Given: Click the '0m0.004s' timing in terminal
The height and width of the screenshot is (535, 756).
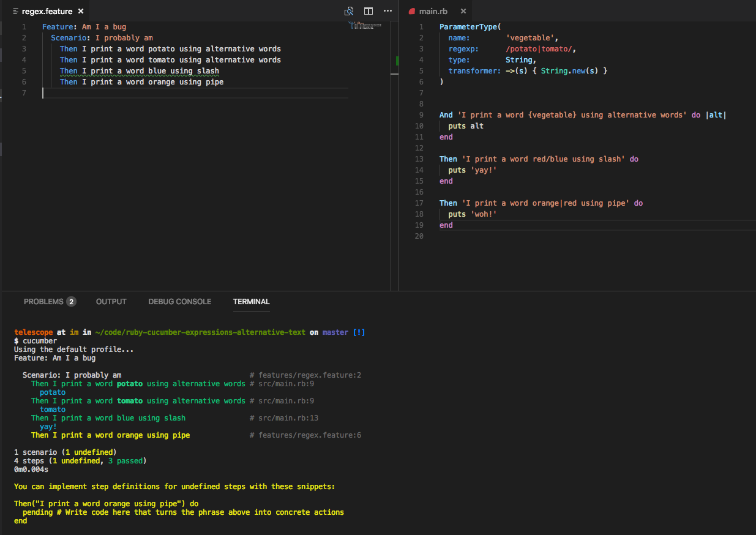Looking at the screenshot, I should click(31, 470).
